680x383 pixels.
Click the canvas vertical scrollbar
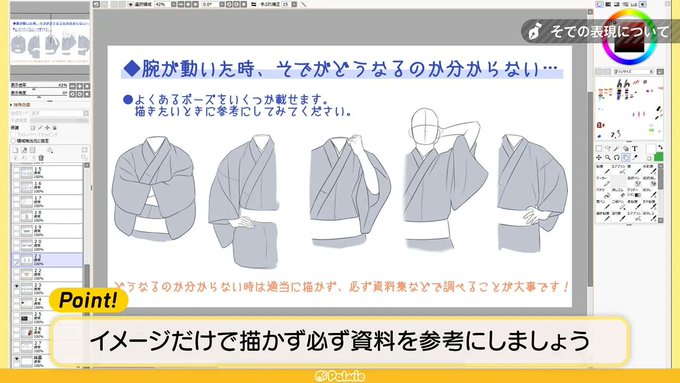tap(590, 189)
